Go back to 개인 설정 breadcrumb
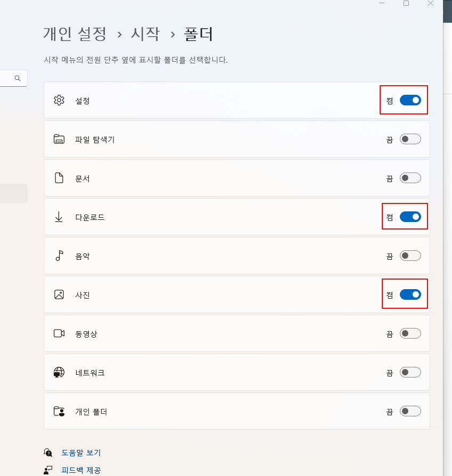Screen dimensions: 452x476 tap(75, 34)
